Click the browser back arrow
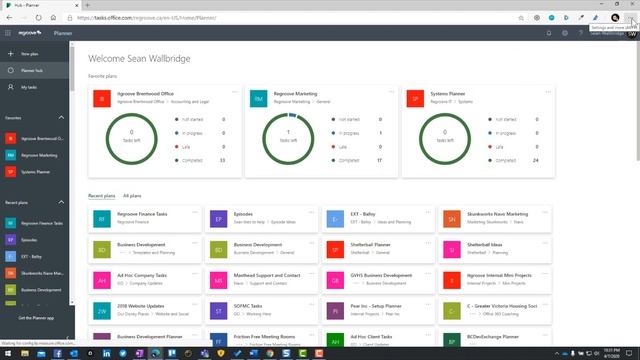640x360 pixels. pos(9,18)
